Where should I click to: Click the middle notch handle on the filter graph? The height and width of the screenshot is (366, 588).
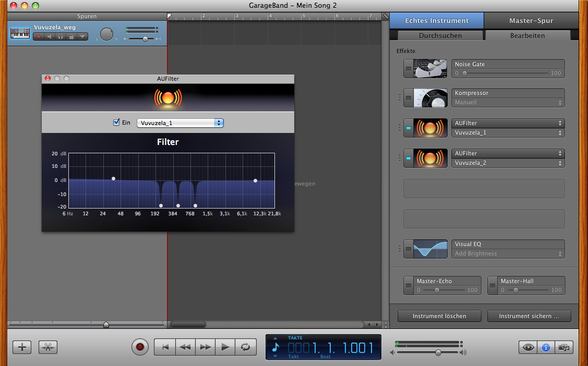click(x=178, y=205)
